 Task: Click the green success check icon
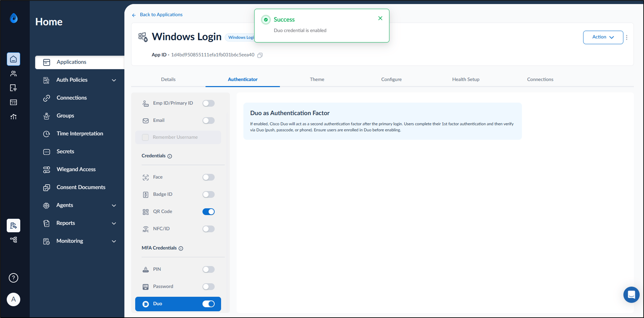tap(266, 20)
